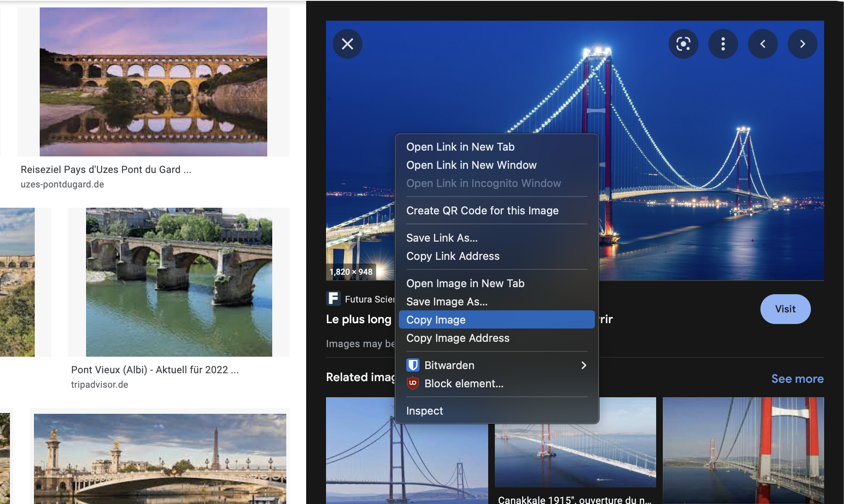Click the right arrow navigation icon
This screenshot has height=504, width=844.
pos(802,43)
